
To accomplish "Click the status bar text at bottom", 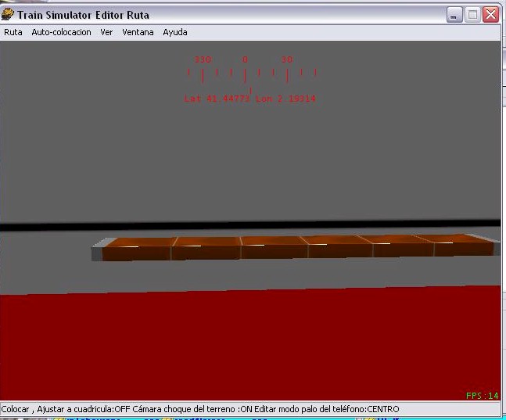I will pos(199,409).
